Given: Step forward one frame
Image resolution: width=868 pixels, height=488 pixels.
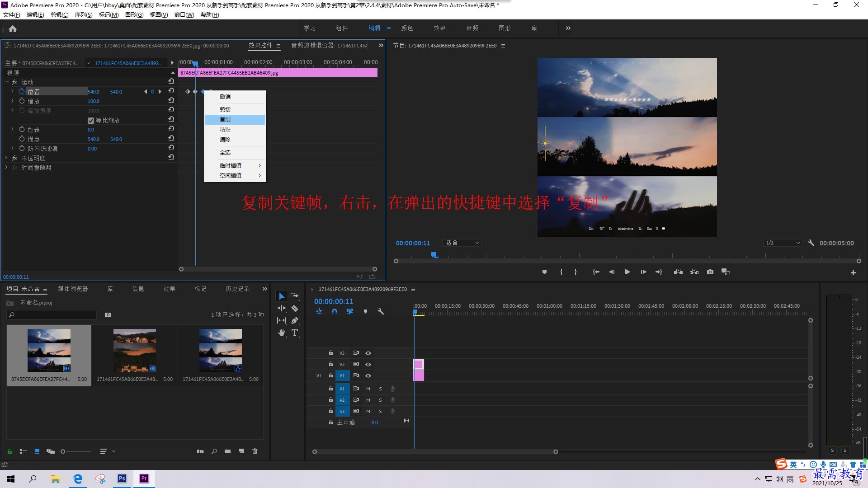Looking at the screenshot, I should [x=643, y=272].
